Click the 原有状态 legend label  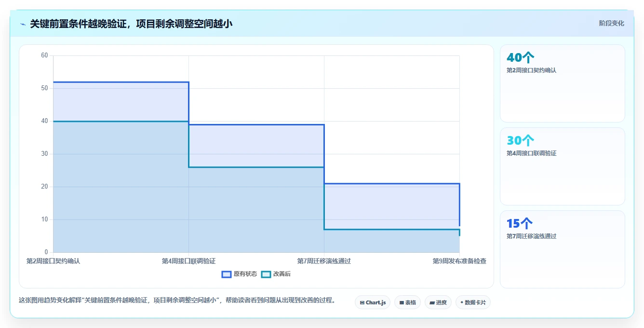(245, 274)
